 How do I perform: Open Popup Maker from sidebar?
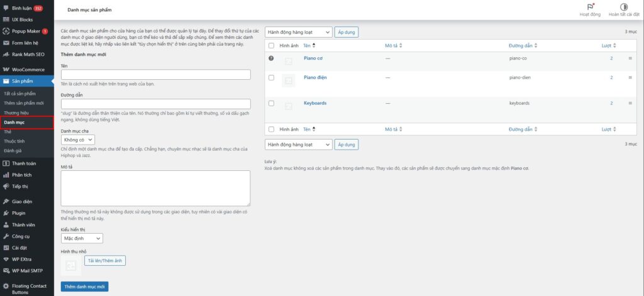point(25,31)
